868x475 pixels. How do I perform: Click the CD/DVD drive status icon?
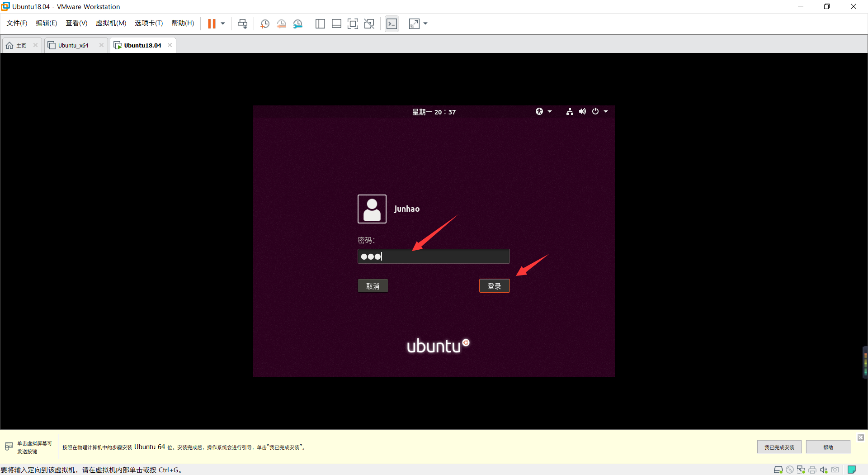(x=790, y=470)
